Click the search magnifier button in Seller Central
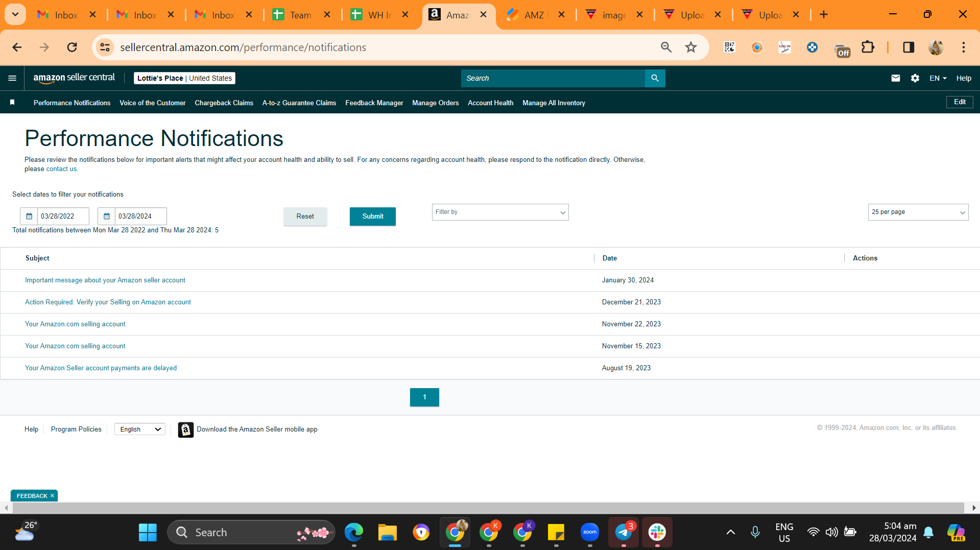 click(655, 78)
